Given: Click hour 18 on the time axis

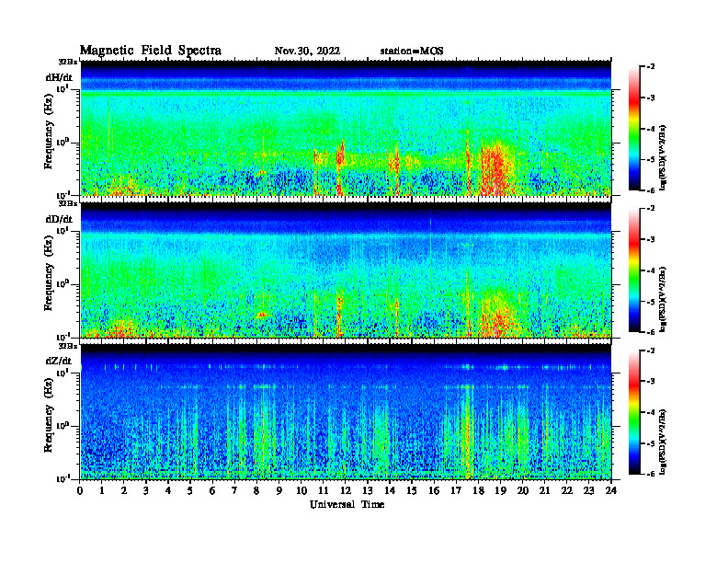Looking at the screenshot, I should 478,490.
